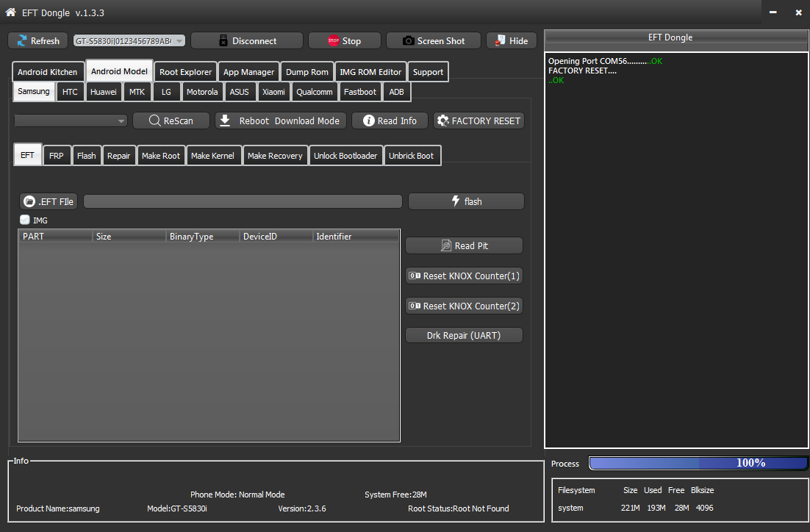The image size is (810, 532).
Task: Select LG brand tab
Action: pos(166,92)
